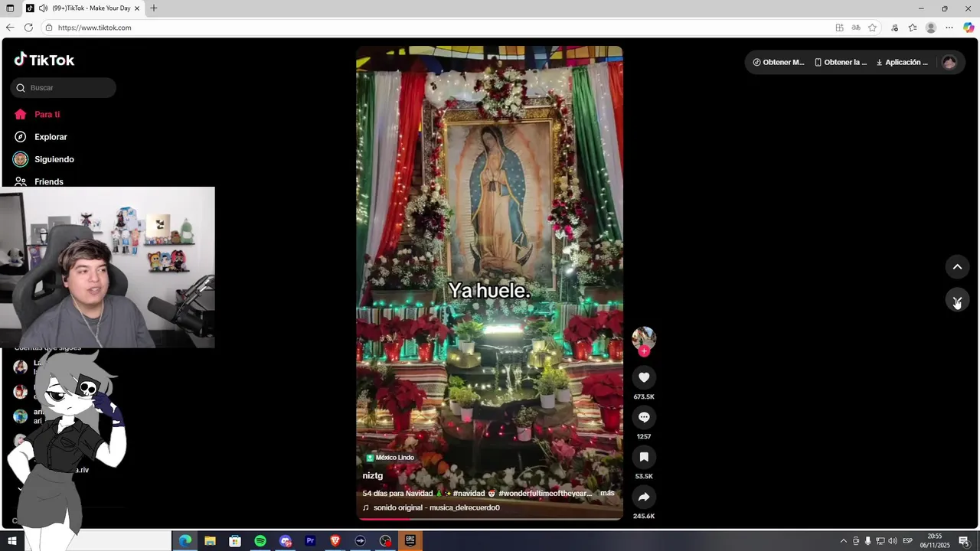Click the Obtener la... phone app button
The width and height of the screenshot is (980, 551).
pos(841,63)
